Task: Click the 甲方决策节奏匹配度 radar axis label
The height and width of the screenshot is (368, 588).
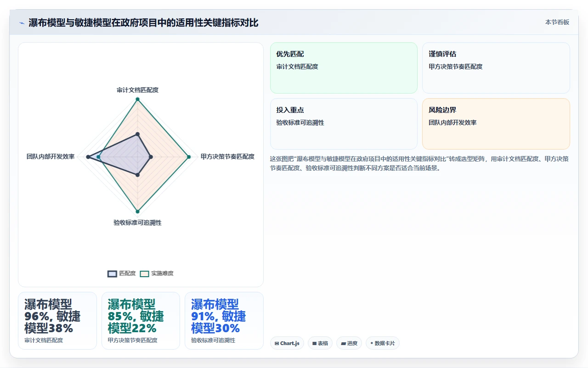Action: pyautogui.click(x=227, y=156)
